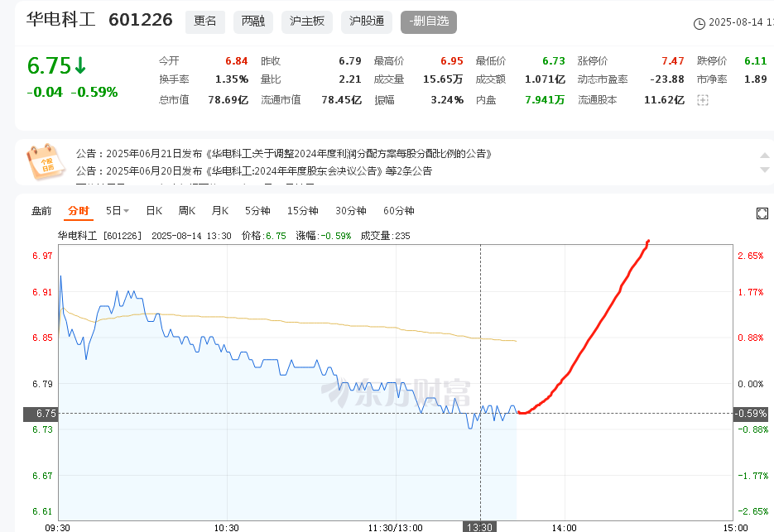Click the stock code 601226

(141, 20)
